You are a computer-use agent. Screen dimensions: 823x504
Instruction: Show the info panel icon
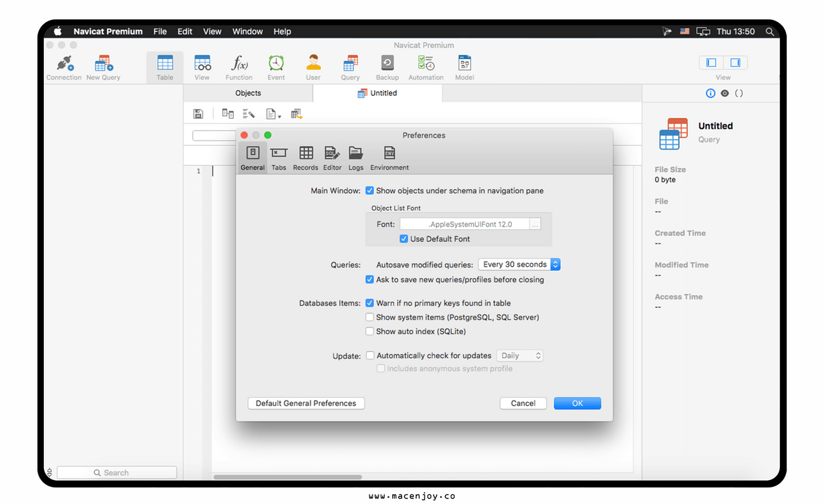click(711, 93)
